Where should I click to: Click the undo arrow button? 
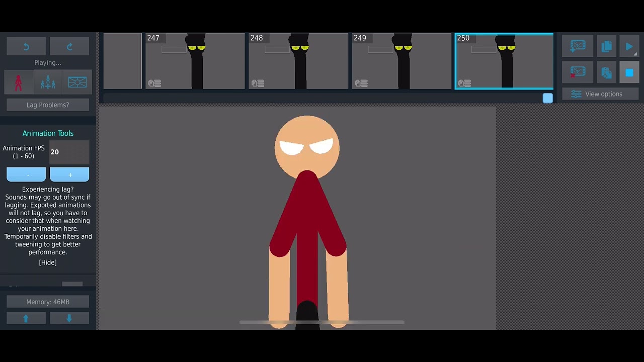26,46
